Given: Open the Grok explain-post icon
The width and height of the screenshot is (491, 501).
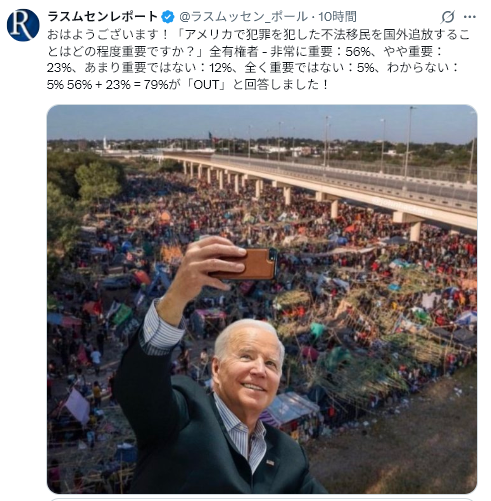Looking at the screenshot, I should point(447,16).
